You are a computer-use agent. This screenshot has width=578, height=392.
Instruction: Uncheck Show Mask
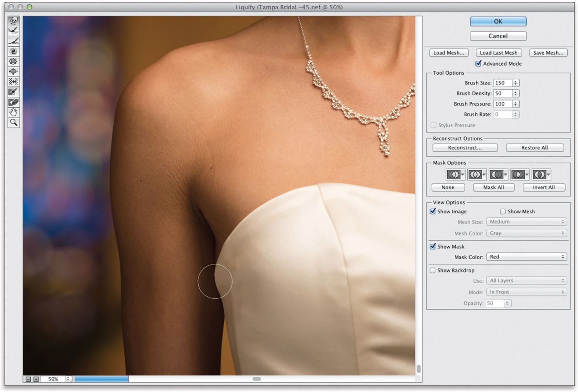(x=433, y=247)
